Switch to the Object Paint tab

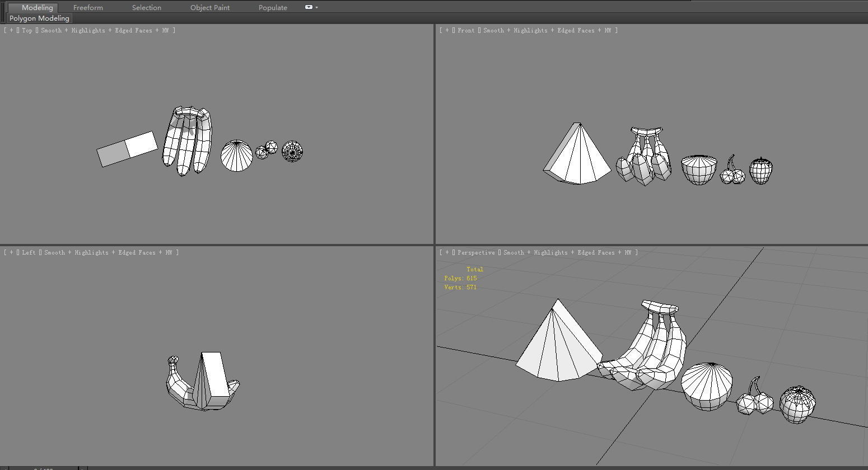coord(210,7)
